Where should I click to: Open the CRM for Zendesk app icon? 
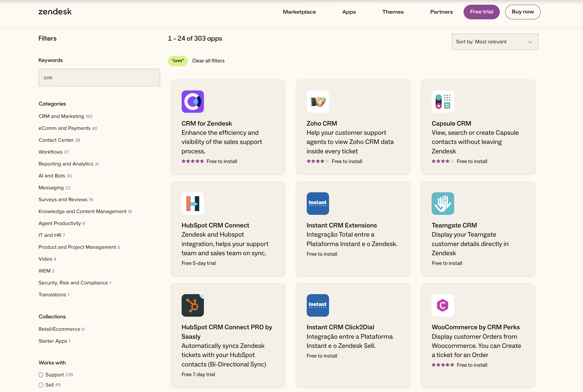[193, 102]
